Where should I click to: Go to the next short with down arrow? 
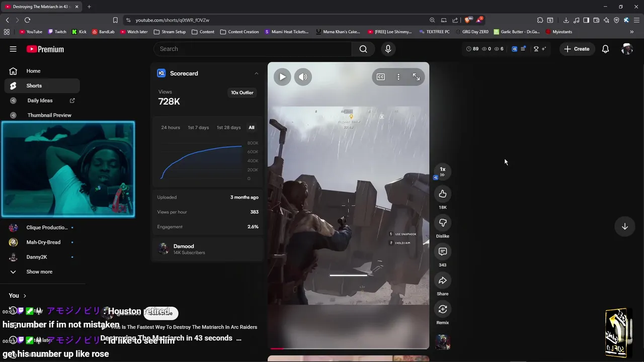624,227
